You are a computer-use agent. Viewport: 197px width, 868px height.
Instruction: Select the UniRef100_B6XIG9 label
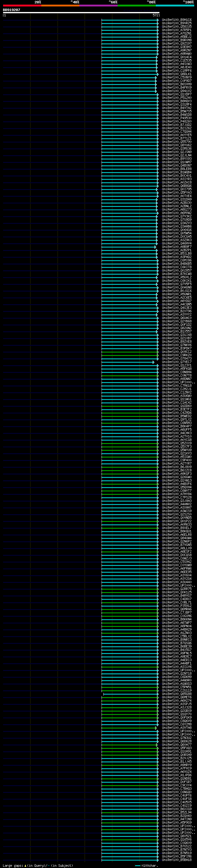pyautogui.click(x=176, y=809)
